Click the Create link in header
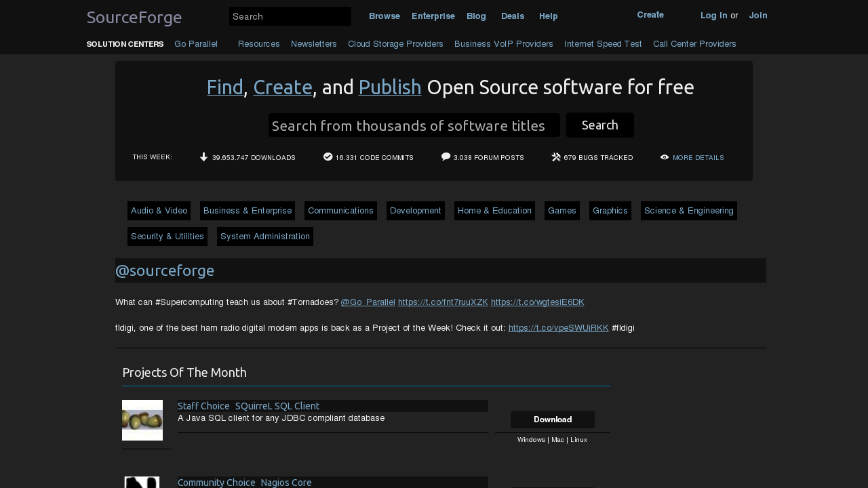 tap(650, 15)
